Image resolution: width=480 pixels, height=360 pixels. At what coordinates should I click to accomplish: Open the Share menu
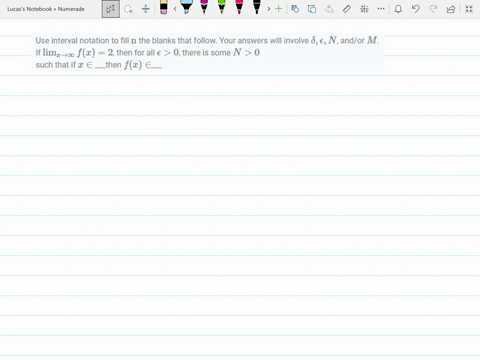click(x=451, y=9)
